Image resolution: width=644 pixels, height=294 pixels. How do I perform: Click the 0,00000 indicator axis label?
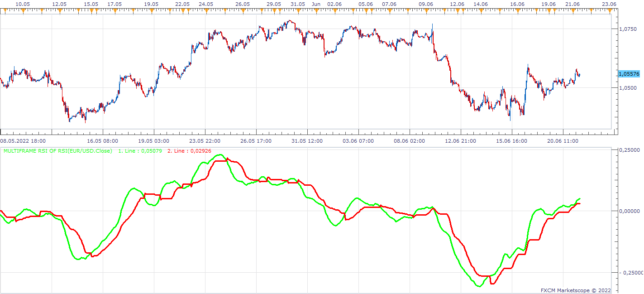[x=630, y=211]
